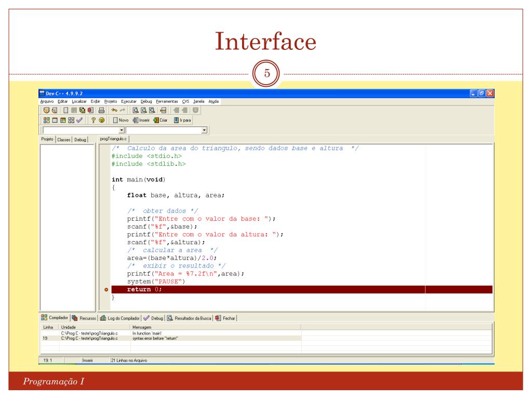
Task: Click the Novo button in the toolbar
Action: point(121,120)
